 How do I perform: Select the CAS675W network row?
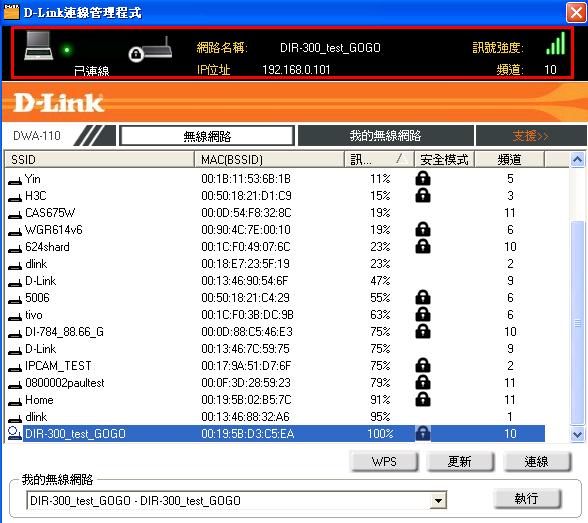tap(276, 213)
